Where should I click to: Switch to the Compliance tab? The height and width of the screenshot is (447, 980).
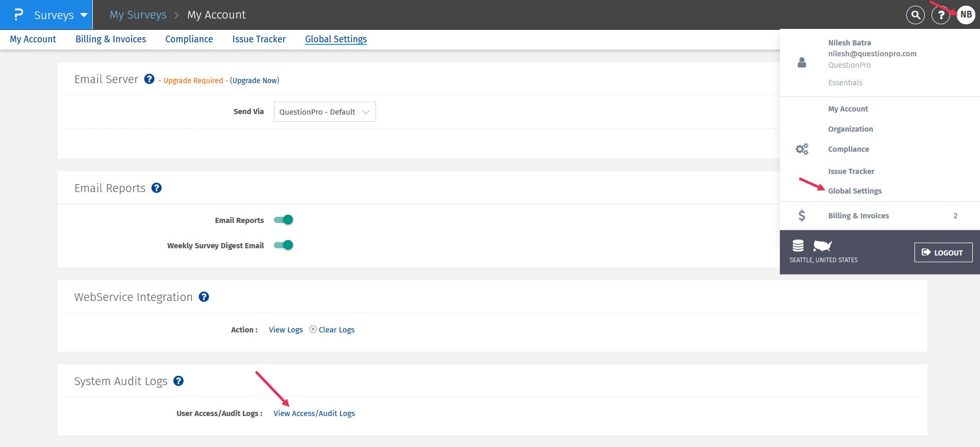pyautogui.click(x=189, y=39)
